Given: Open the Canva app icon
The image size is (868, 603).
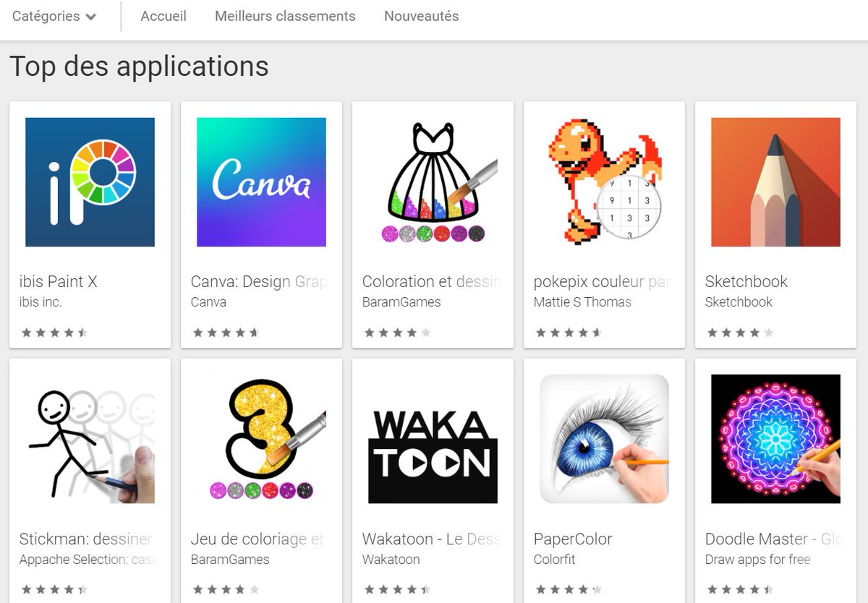Looking at the screenshot, I should pyautogui.click(x=261, y=182).
